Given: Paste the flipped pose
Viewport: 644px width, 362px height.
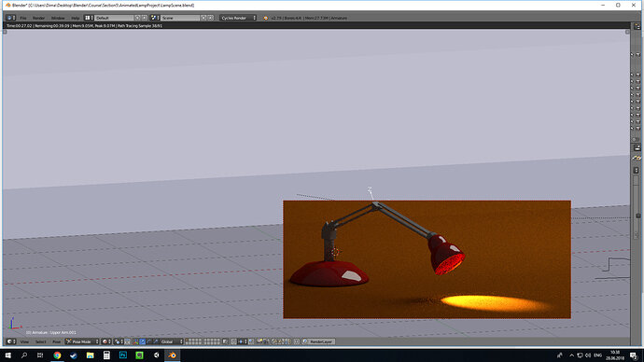Looking at the screenshot, I should click(x=287, y=341).
